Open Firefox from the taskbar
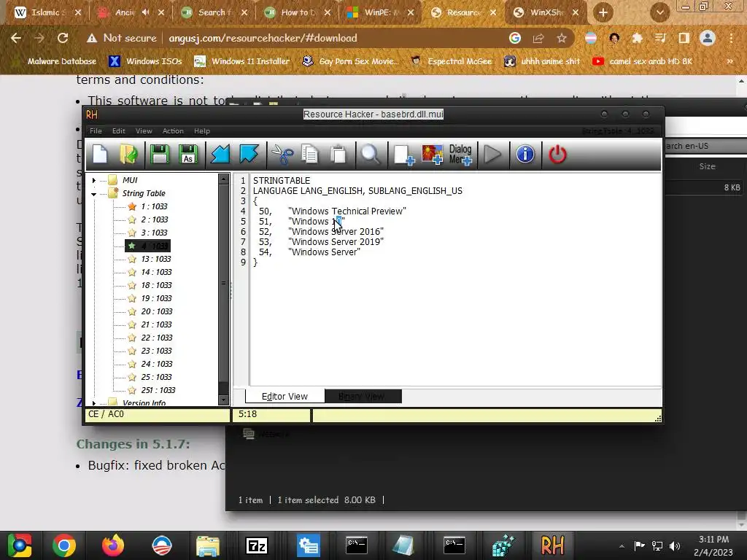 click(x=113, y=545)
